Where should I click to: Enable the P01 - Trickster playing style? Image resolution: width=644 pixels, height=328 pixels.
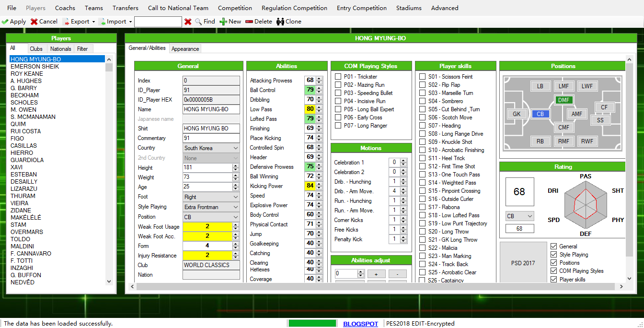(338, 77)
